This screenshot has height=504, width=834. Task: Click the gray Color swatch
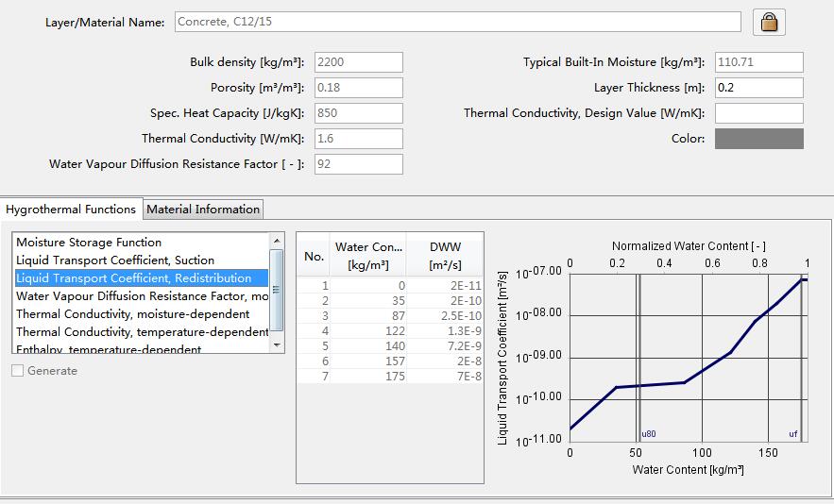click(x=759, y=138)
